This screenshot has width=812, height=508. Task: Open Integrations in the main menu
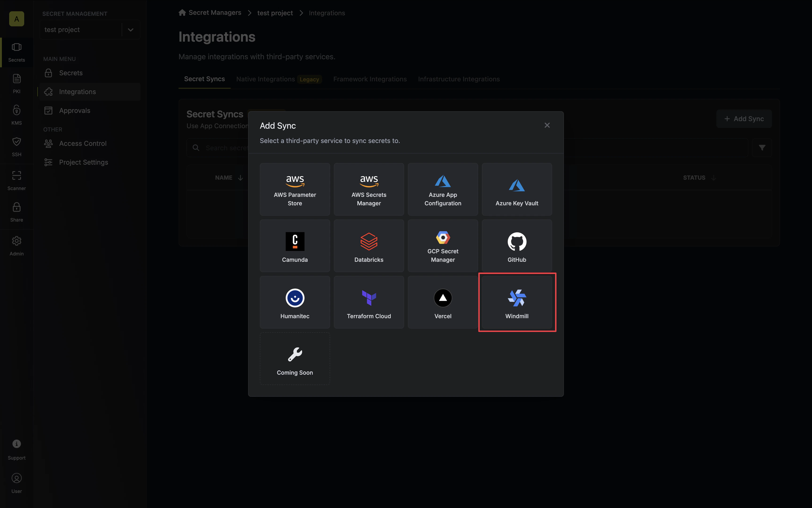90,92
